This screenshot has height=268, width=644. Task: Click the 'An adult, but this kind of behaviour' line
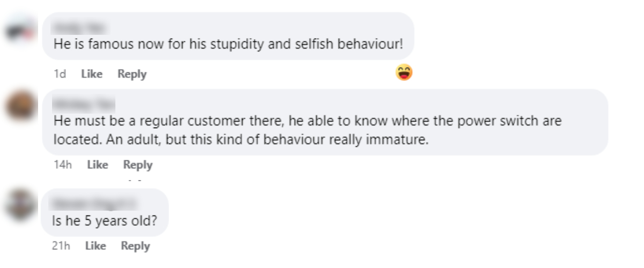(x=241, y=140)
